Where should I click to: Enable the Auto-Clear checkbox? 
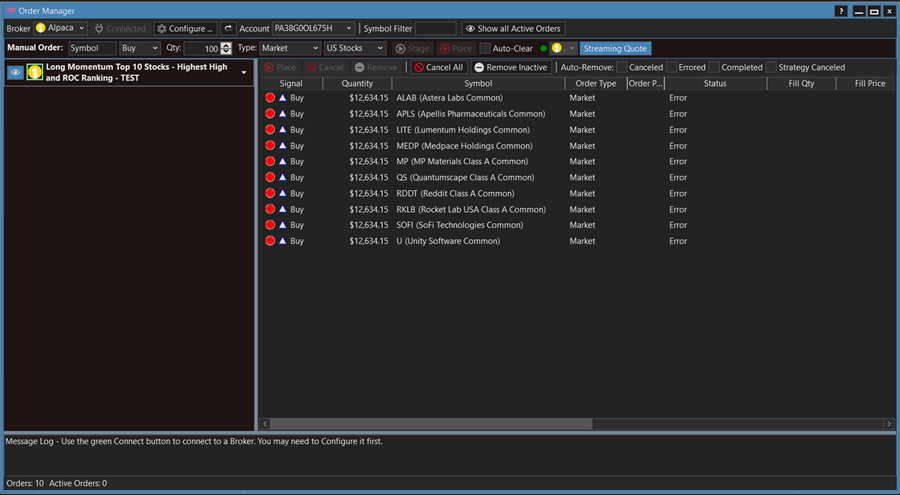(486, 48)
